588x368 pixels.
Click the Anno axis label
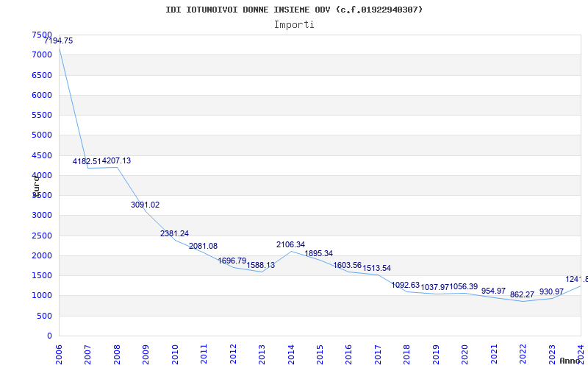[570, 361]
